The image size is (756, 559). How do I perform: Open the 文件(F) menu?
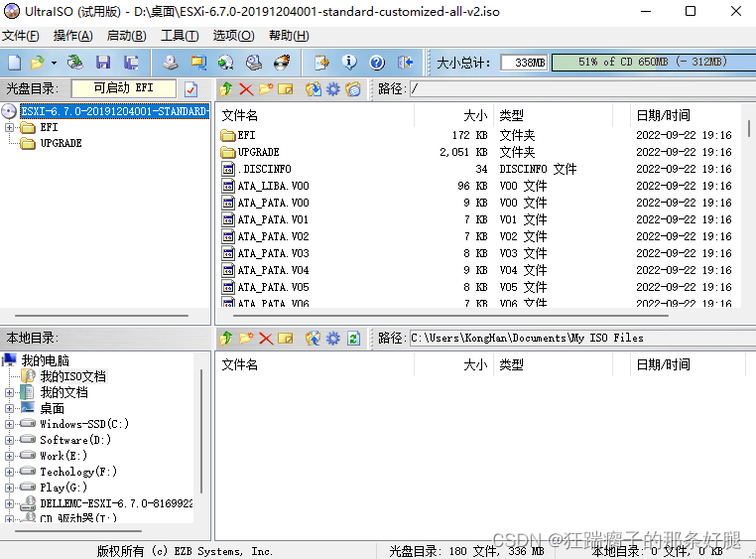(20, 36)
